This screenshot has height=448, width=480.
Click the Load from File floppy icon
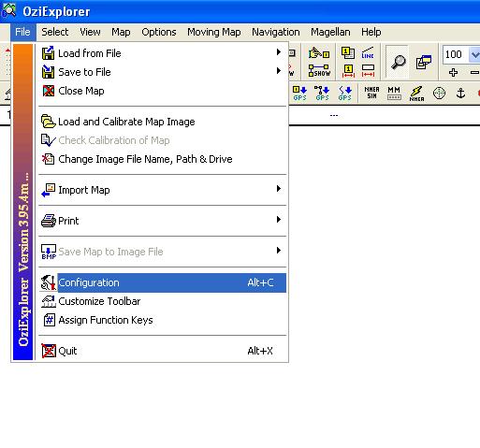click(48, 53)
